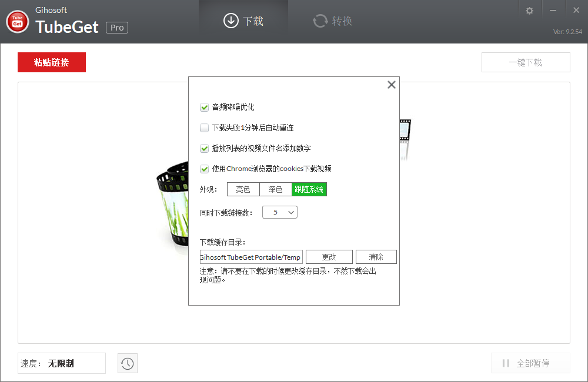
Task: Disable 音频降噪优化 option
Action: click(204, 107)
